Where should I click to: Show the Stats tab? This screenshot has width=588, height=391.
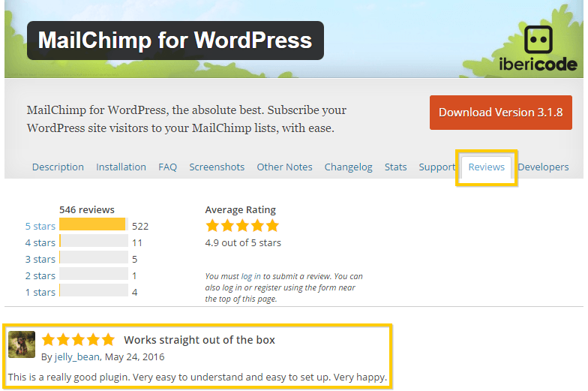[x=396, y=167]
